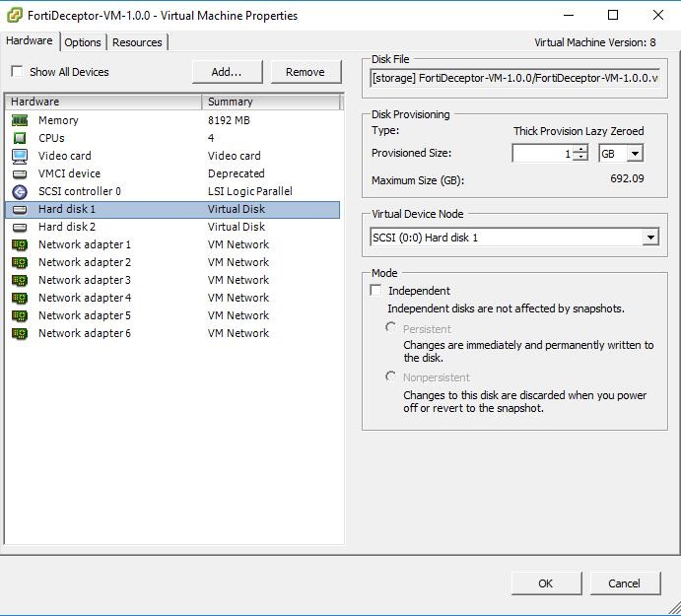
Task: Check the Independent mode checkbox
Action: click(375, 290)
